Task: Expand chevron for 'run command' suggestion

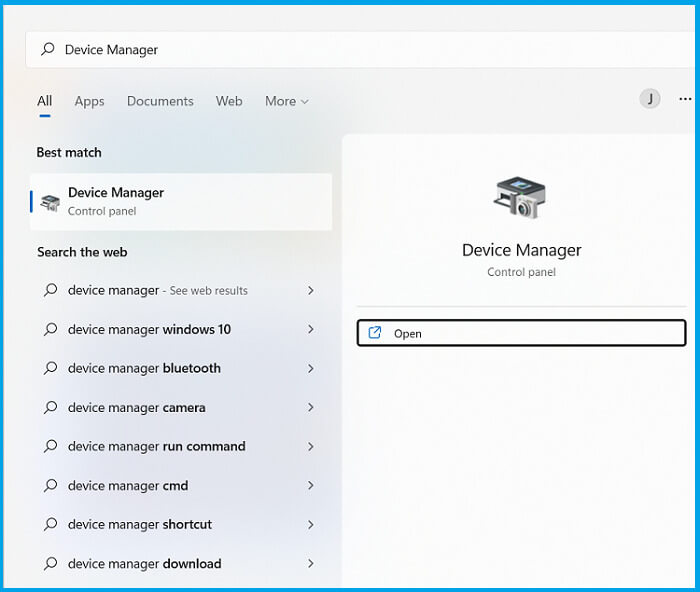Action: 311,446
